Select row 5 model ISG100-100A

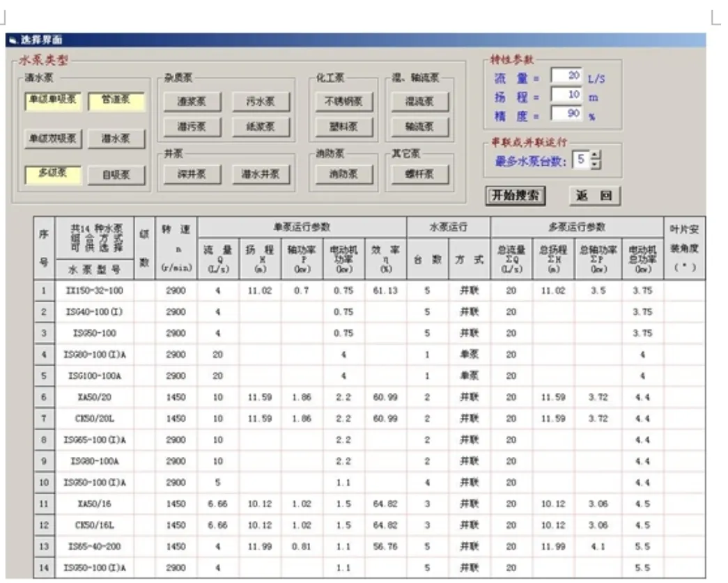pyautogui.click(x=95, y=376)
